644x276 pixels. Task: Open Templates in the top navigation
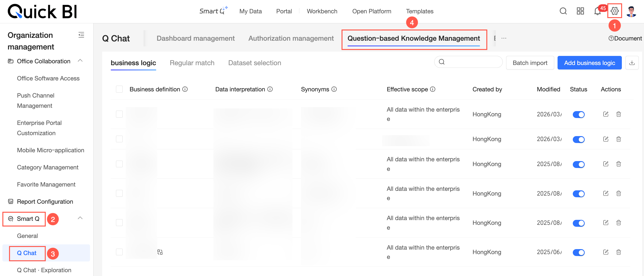coord(419,11)
